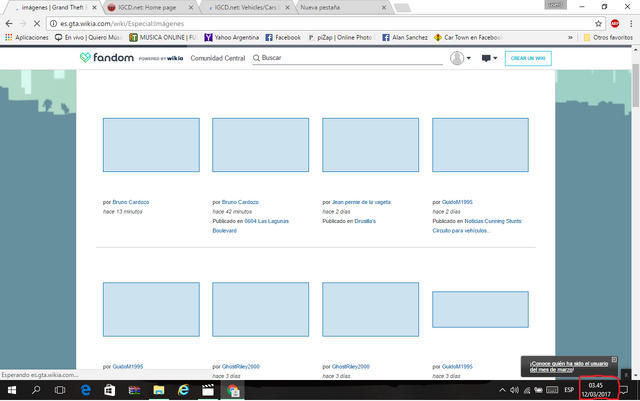640x401 pixels.
Task: Click CREAR UN WIKI button
Action: pos(528,58)
